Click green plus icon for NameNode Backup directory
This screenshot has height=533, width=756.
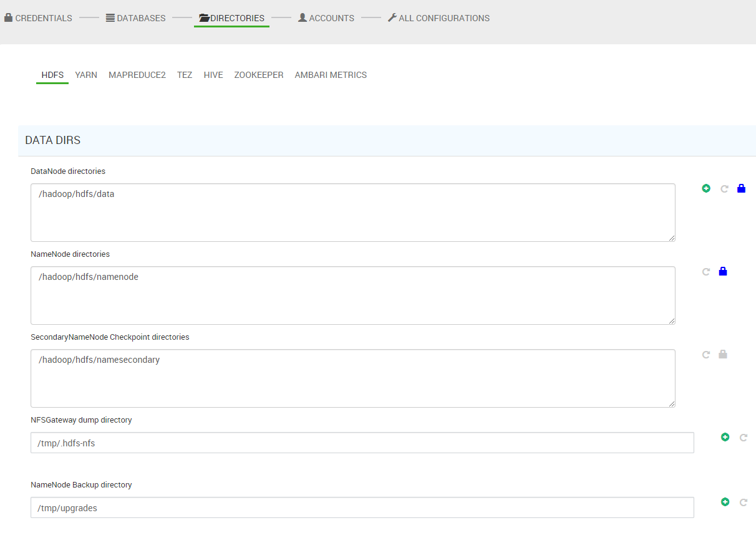[x=725, y=502]
